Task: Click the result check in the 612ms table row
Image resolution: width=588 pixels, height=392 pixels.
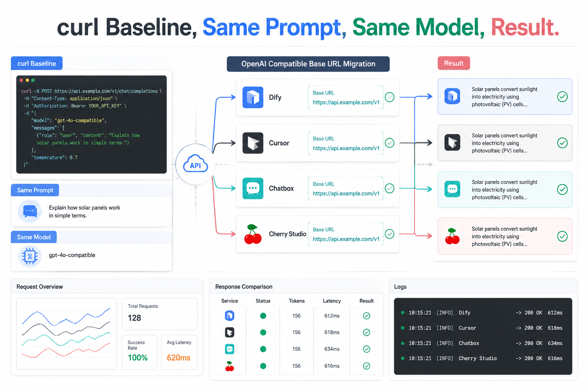Action: 366,316
